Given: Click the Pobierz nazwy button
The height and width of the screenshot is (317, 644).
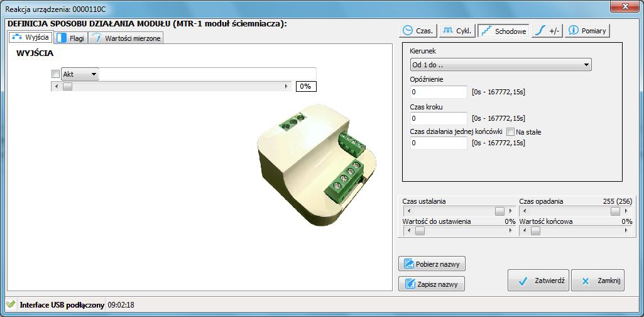Looking at the screenshot, I should tap(432, 264).
